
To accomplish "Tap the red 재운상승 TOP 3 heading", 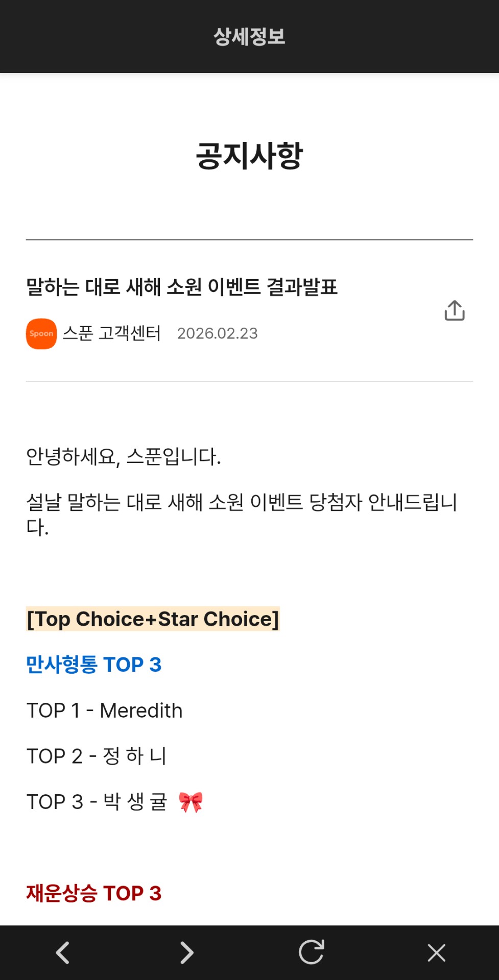I will (x=94, y=893).
